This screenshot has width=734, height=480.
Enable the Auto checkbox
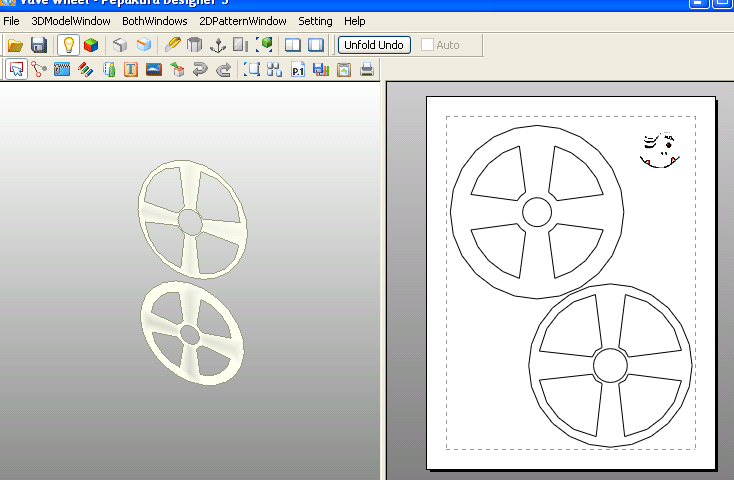[427, 45]
